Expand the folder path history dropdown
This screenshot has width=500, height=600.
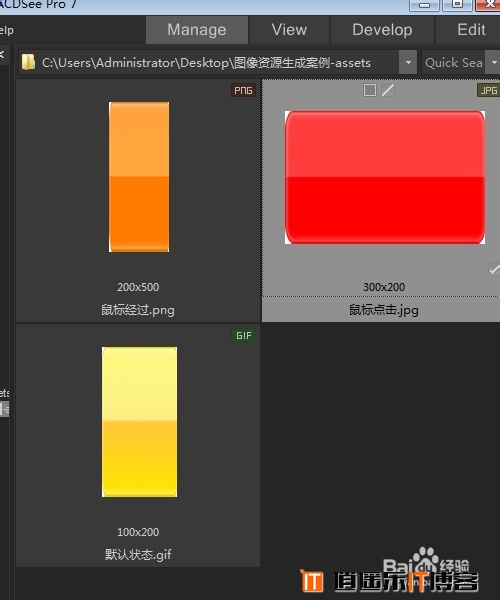coord(408,62)
